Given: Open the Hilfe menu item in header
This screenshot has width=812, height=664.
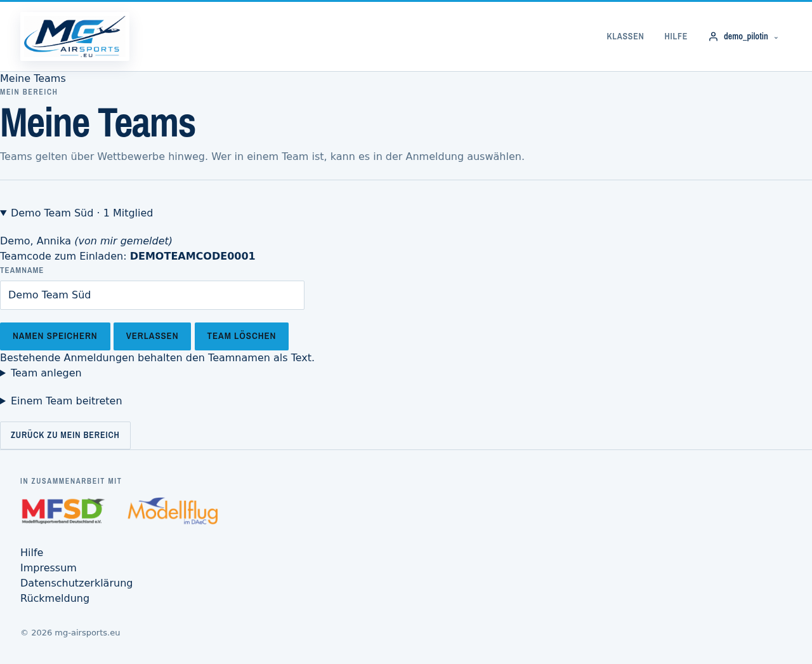Looking at the screenshot, I should [x=676, y=37].
